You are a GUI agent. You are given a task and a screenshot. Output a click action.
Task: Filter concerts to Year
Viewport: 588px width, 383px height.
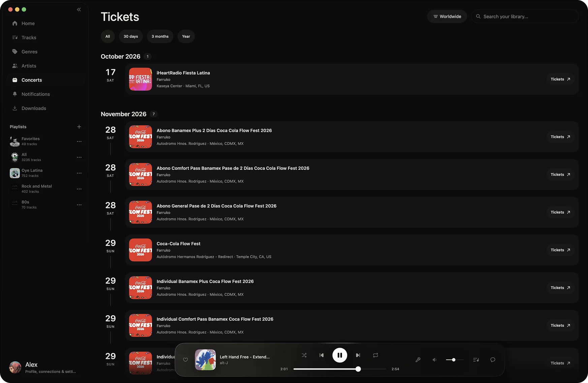(186, 36)
